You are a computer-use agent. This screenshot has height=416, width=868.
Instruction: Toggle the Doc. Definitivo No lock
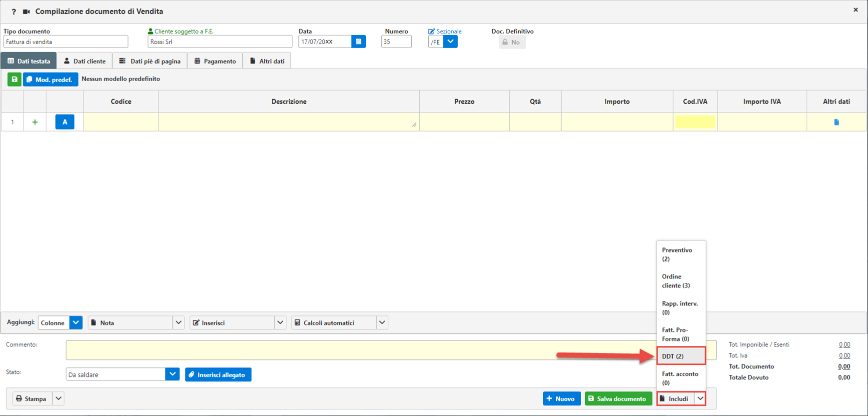[x=512, y=42]
